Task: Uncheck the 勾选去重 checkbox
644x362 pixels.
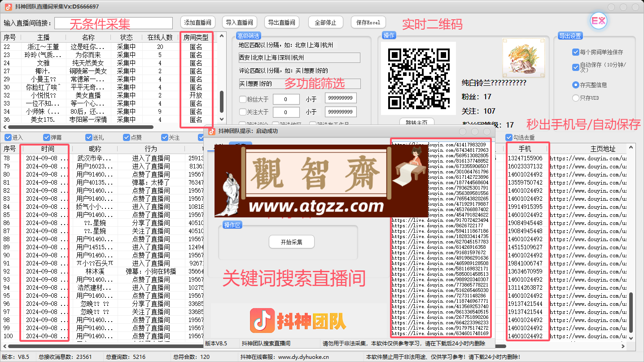Action: pos(509,137)
